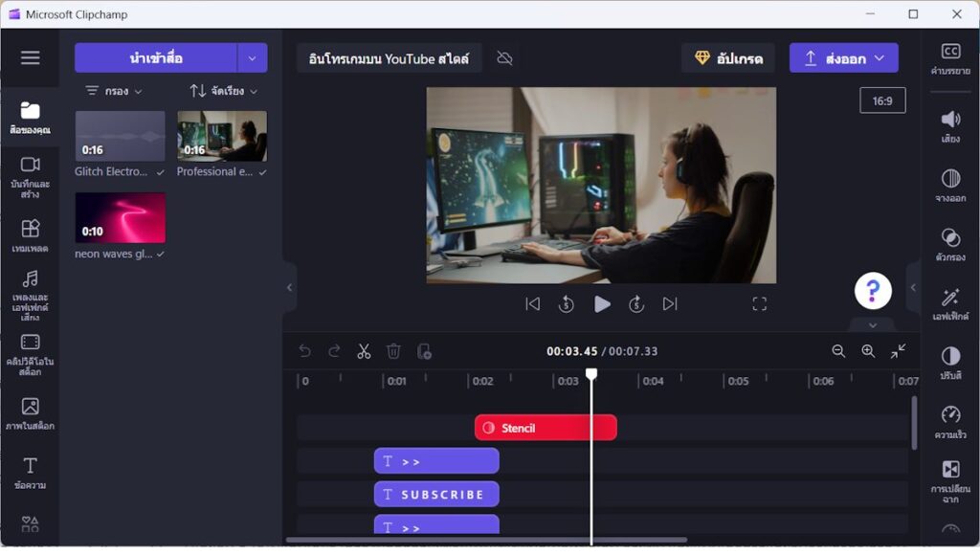Open the Speed (ความเร็ว) panel
Image resolution: width=980 pixels, height=555 pixels.
(950, 422)
